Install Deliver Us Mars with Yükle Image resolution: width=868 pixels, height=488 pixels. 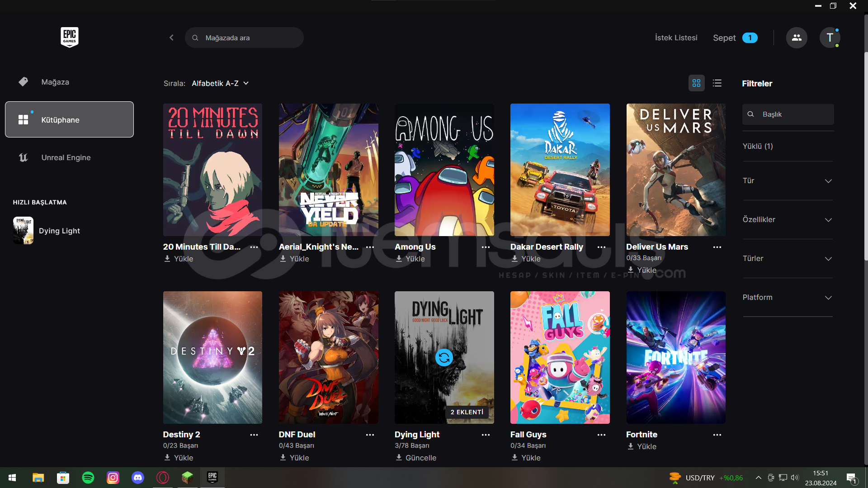click(642, 270)
